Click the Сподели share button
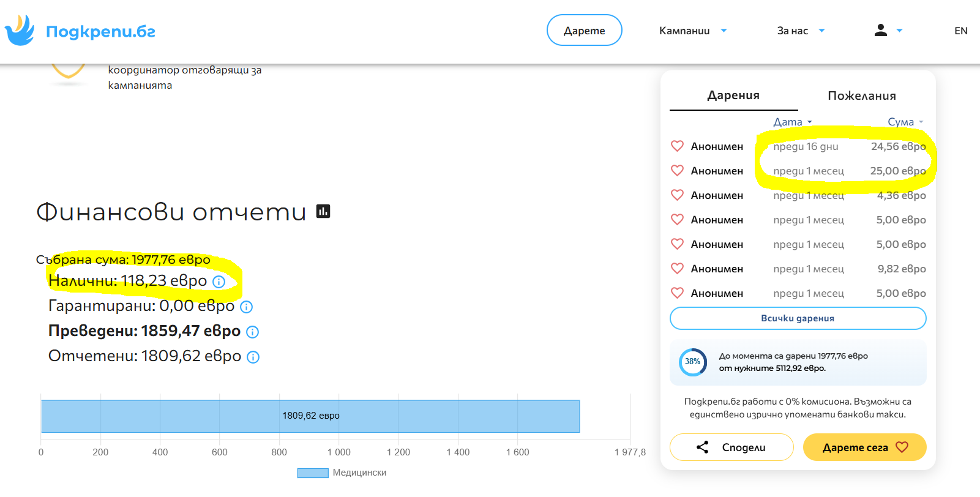Screen dimensions: 980x497 click(731, 447)
